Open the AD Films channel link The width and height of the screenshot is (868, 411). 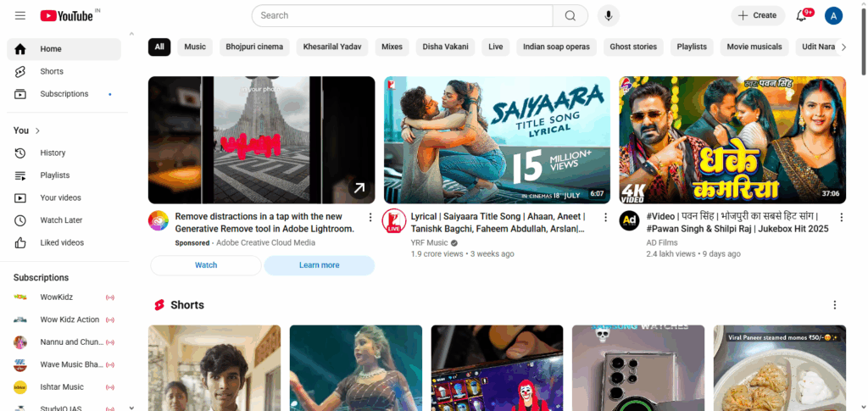[662, 243]
